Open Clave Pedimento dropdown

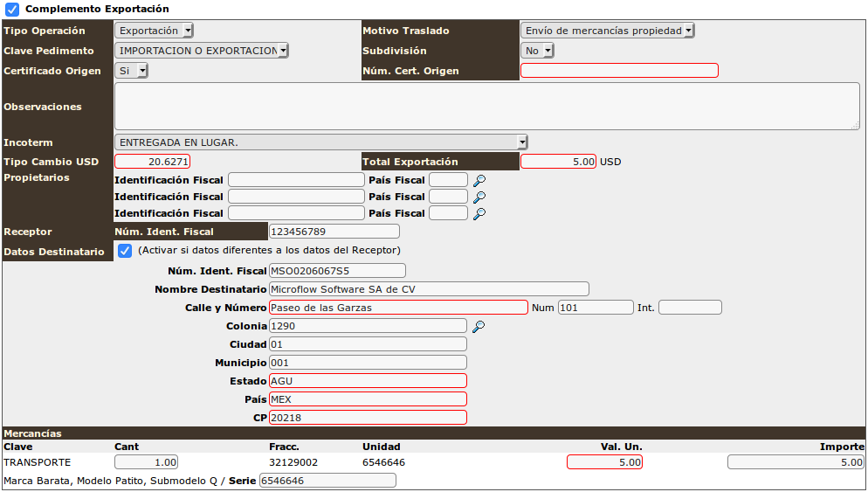[202, 51]
